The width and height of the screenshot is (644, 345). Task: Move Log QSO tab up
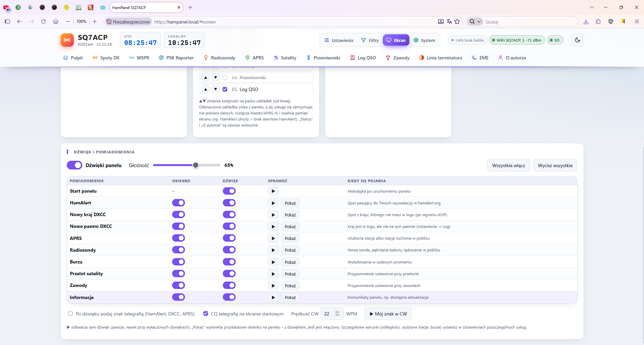206,89
